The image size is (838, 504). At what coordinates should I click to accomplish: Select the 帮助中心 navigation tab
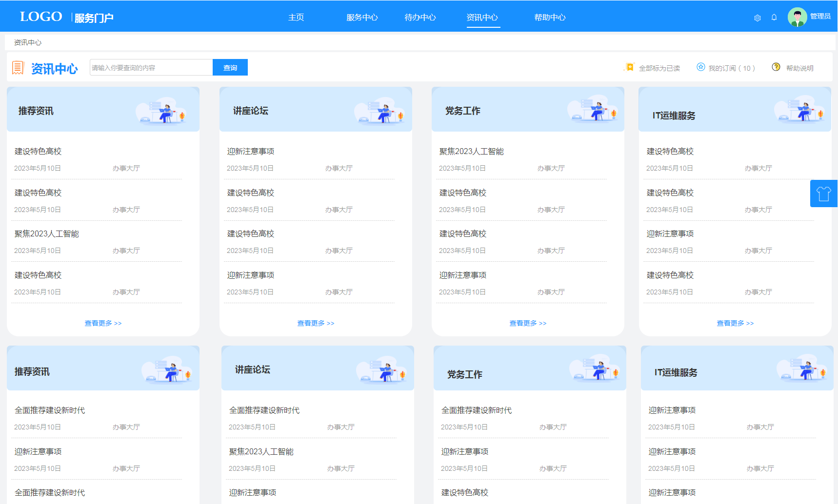(x=550, y=18)
